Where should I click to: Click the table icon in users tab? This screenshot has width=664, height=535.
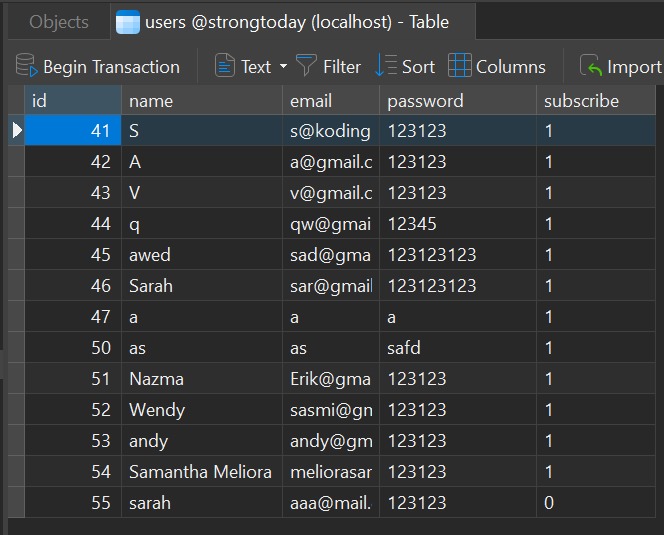127,22
